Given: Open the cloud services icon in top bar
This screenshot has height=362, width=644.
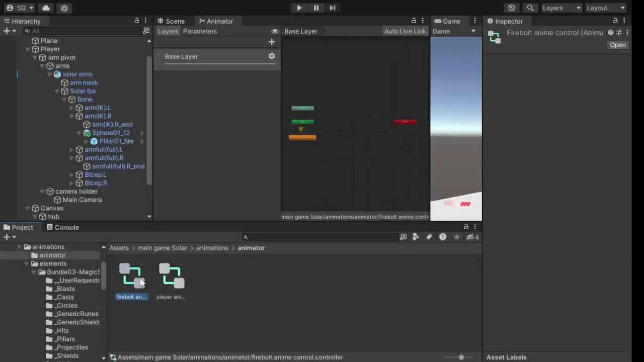Looking at the screenshot, I should tap(46, 8).
